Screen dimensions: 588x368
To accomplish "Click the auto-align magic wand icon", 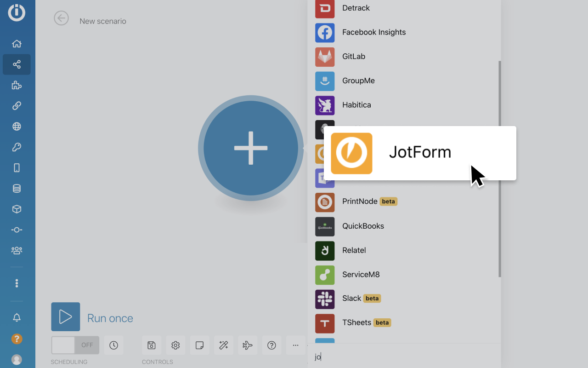I will pyautogui.click(x=224, y=345).
